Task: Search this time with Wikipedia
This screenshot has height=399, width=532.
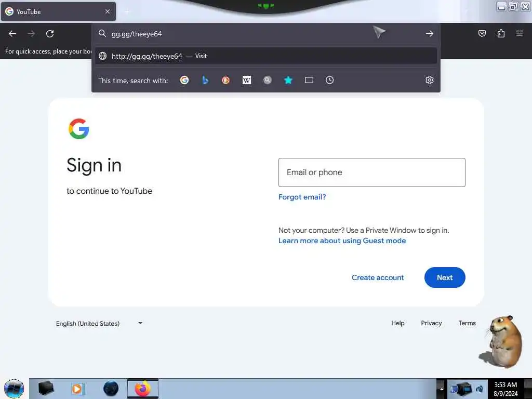Action: (x=247, y=80)
